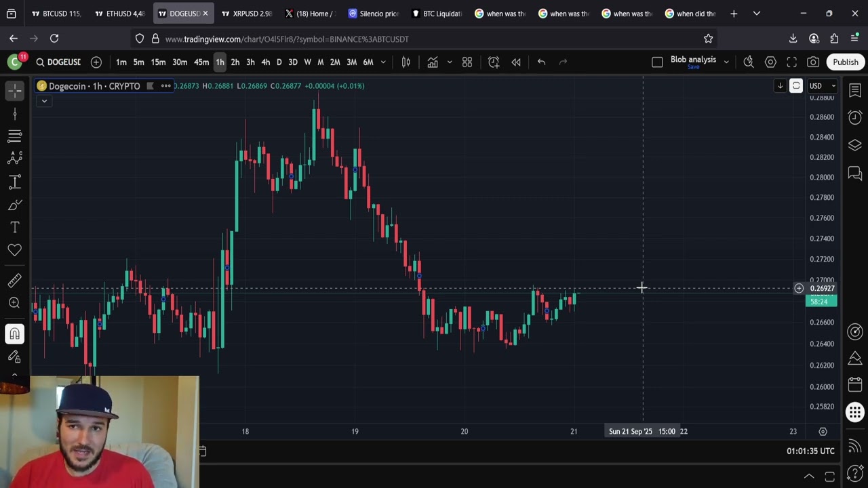The width and height of the screenshot is (868, 488).
Task: Select the brush drawing tool
Action: pyautogui.click(x=14, y=205)
